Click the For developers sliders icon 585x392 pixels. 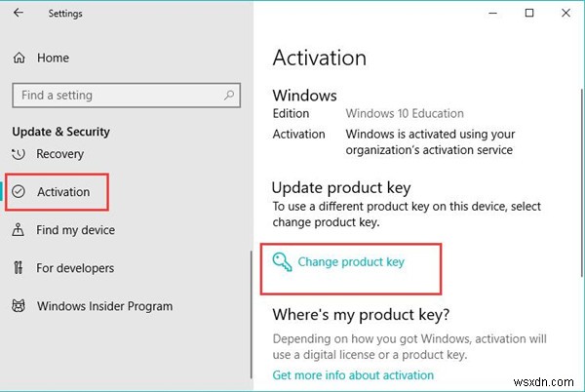[19, 268]
